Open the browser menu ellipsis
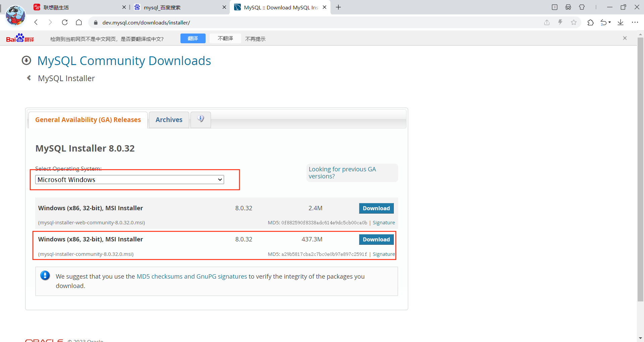Image resolution: width=644 pixels, height=342 pixels. 635,22
